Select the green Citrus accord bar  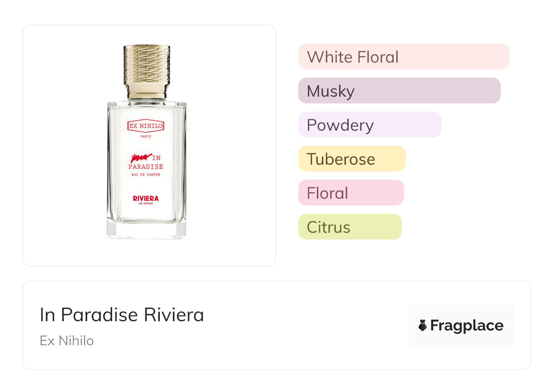pyautogui.click(x=350, y=227)
